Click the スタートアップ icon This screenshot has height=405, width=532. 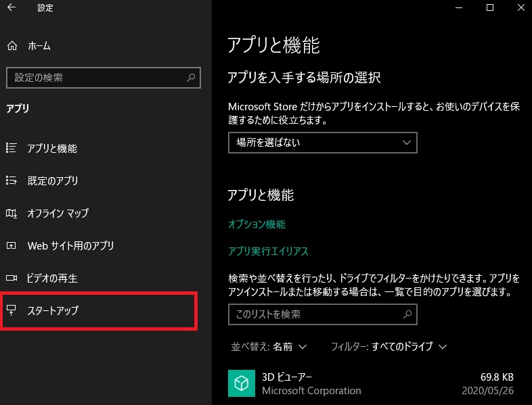tap(12, 310)
